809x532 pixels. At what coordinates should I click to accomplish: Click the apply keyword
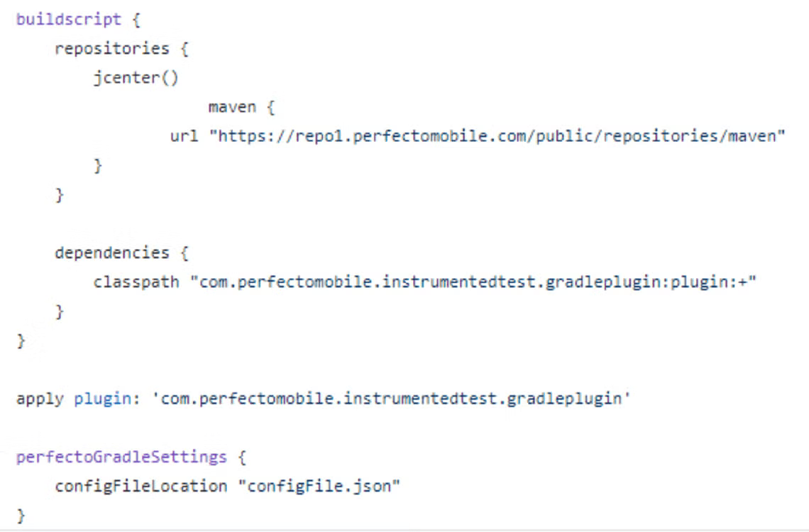click(x=40, y=399)
